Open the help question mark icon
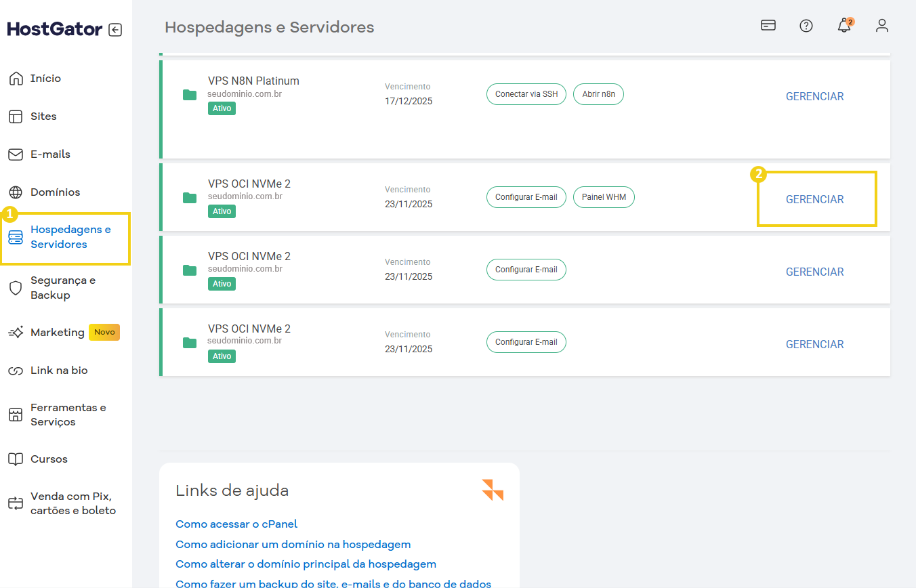The width and height of the screenshot is (916, 588). click(806, 25)
